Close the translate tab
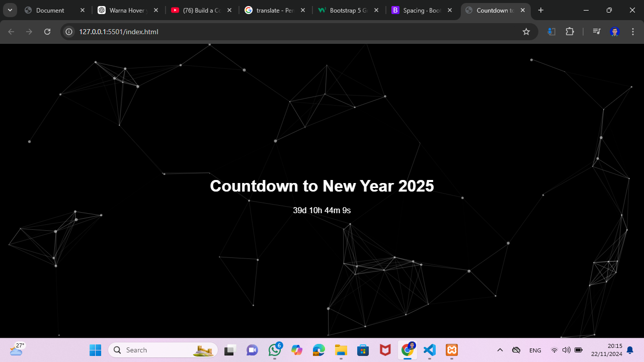The image size is (644, 362). (x=303, y=10)
